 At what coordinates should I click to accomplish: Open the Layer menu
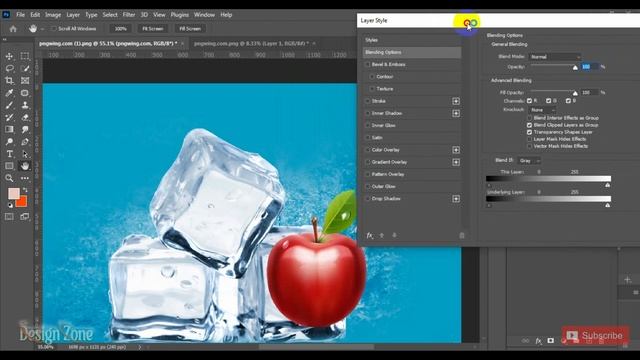pos(73,15)
